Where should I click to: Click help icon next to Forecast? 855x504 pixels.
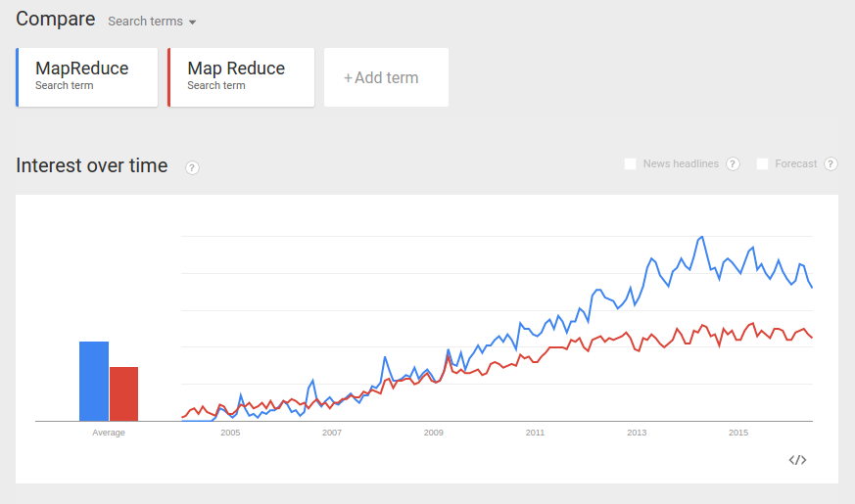(x=831, y=163)
